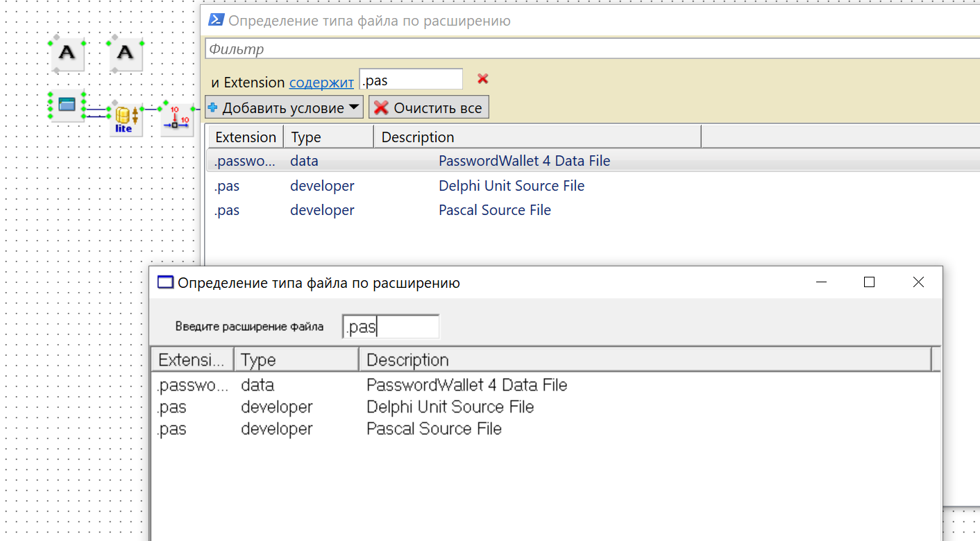980x541 pixels.
Task: Click the blue window icon in dialog title
Action: click(164, 282)
